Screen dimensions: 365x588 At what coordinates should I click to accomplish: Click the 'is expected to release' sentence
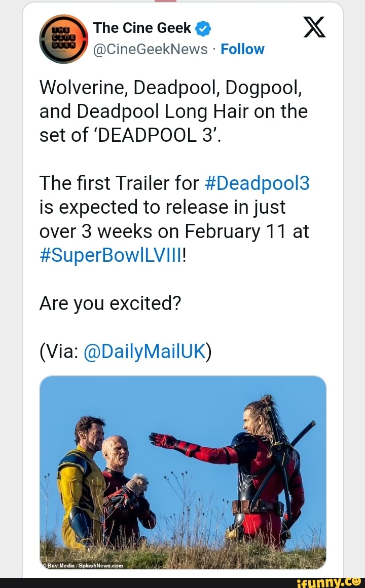pyautogui.click(x=162, y=207)
